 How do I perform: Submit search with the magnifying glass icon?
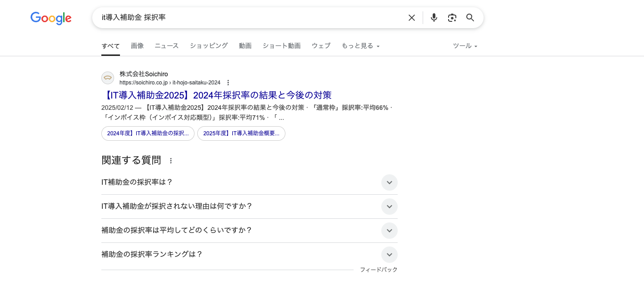point(470,18)
